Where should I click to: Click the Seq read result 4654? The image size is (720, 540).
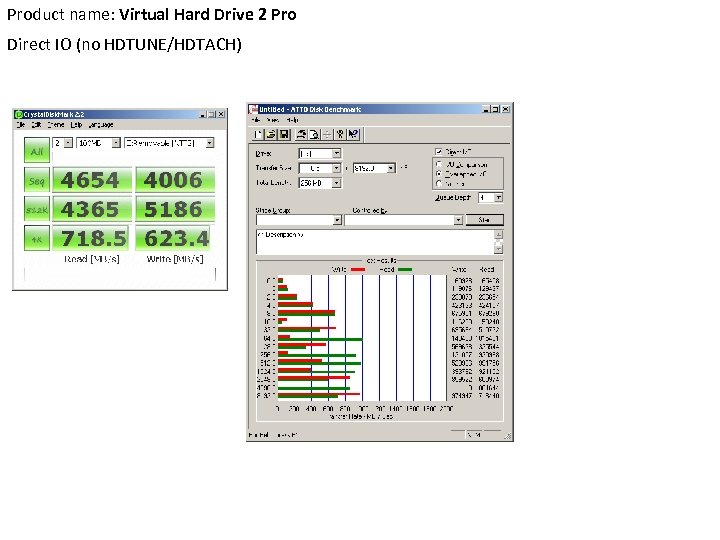[x=92, y=180]
